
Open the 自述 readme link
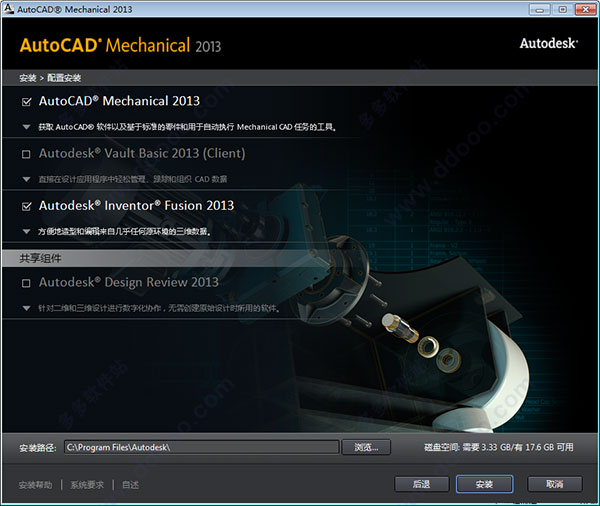pos(130,485)
